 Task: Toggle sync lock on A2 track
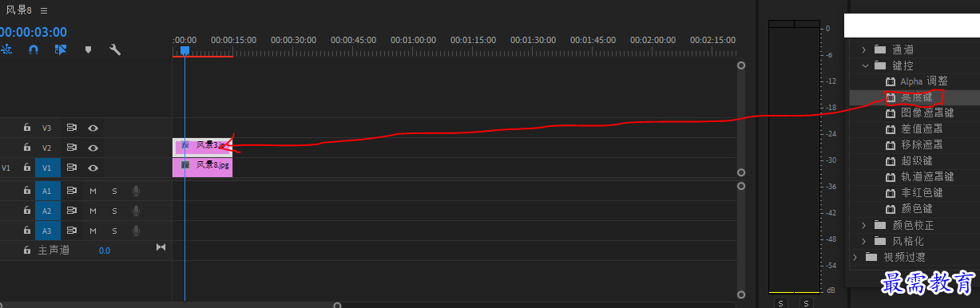(x=71, y=211)
